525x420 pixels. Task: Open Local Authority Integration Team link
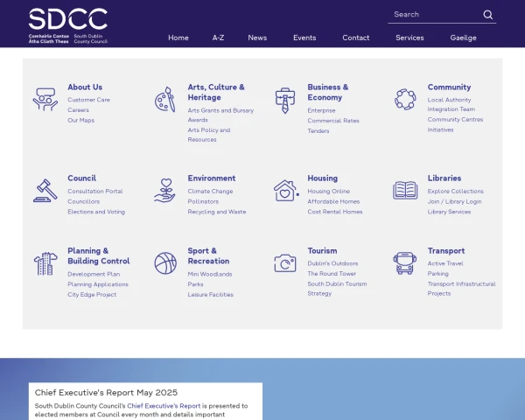[451, 104]
